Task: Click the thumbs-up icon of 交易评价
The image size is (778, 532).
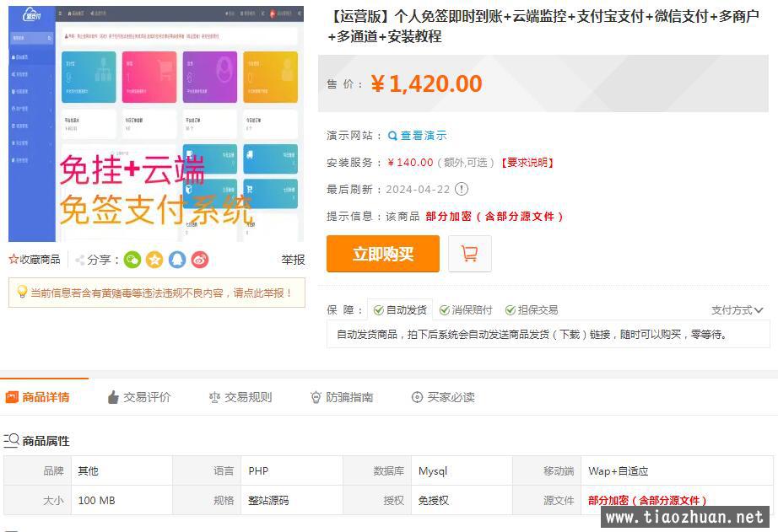Action: pyautogui.click(x=113, y=397)
